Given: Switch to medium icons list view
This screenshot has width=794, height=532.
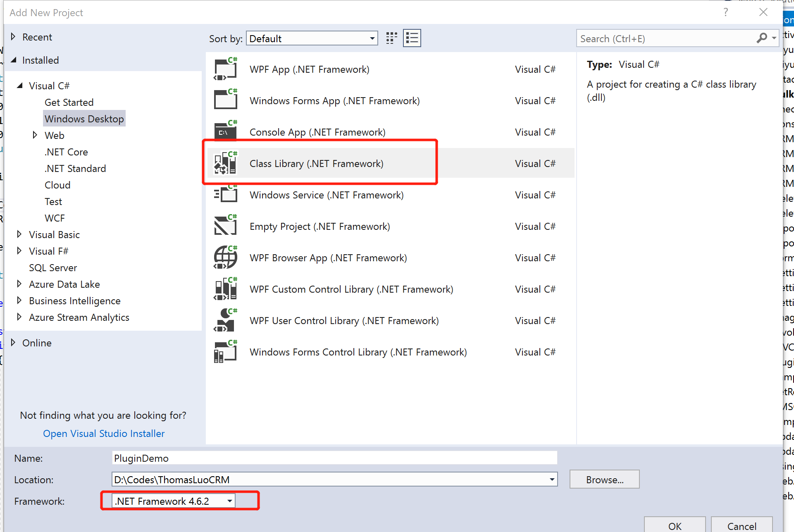Looking at the screenshot, I should tap(412, 38).
